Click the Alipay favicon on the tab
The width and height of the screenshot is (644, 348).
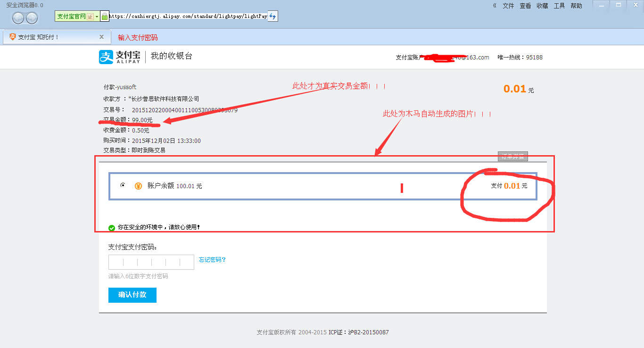[x=13, y=37]
